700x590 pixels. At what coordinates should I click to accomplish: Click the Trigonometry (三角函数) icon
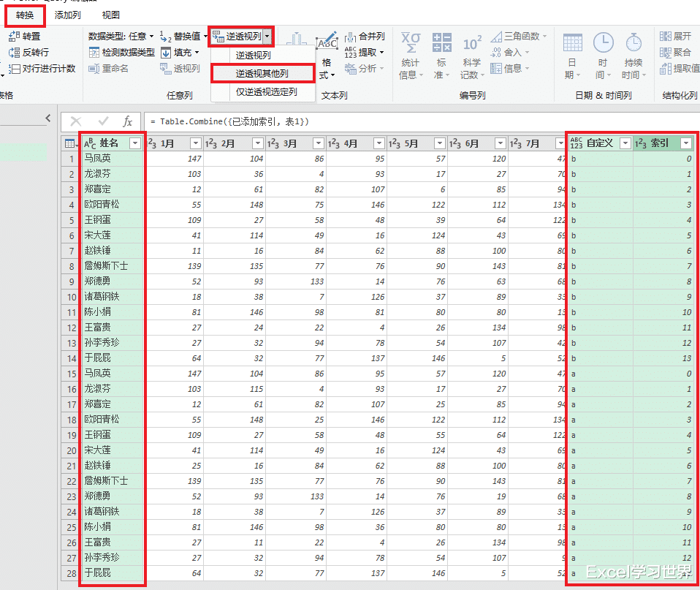pyautogui.click(x=496, y=37)
